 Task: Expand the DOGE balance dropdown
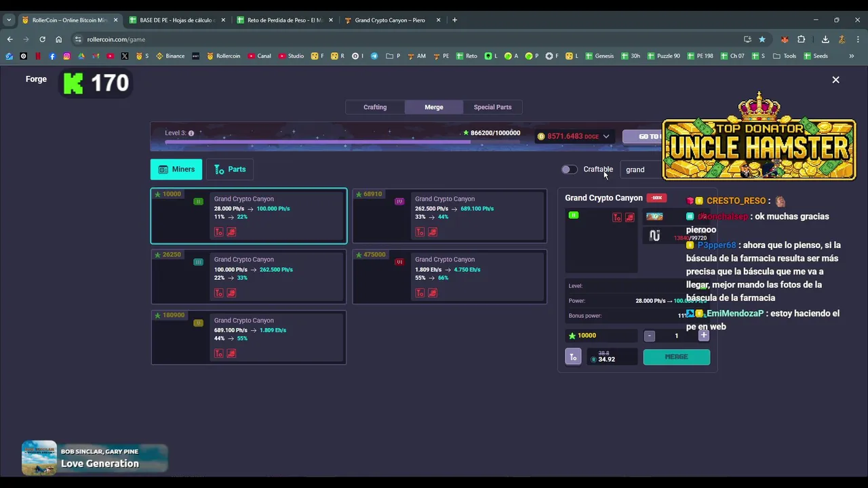(x=606, y=136)
